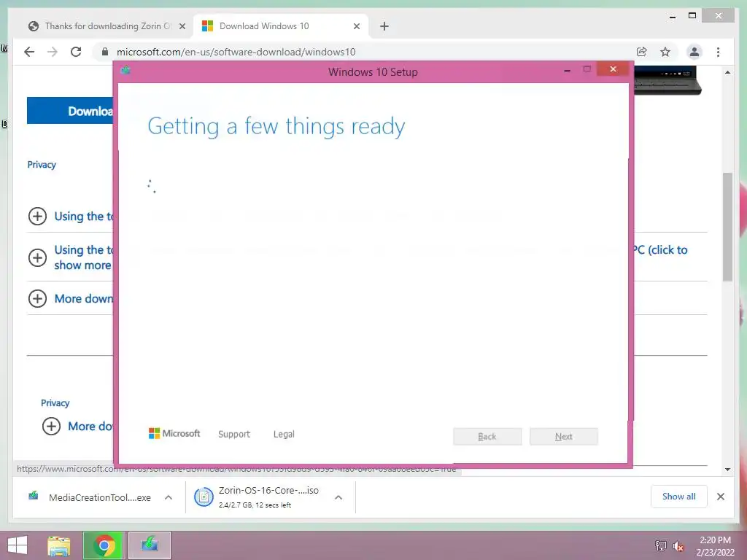Switch to Thanks for downloading Zorin tab

point(108,26)
